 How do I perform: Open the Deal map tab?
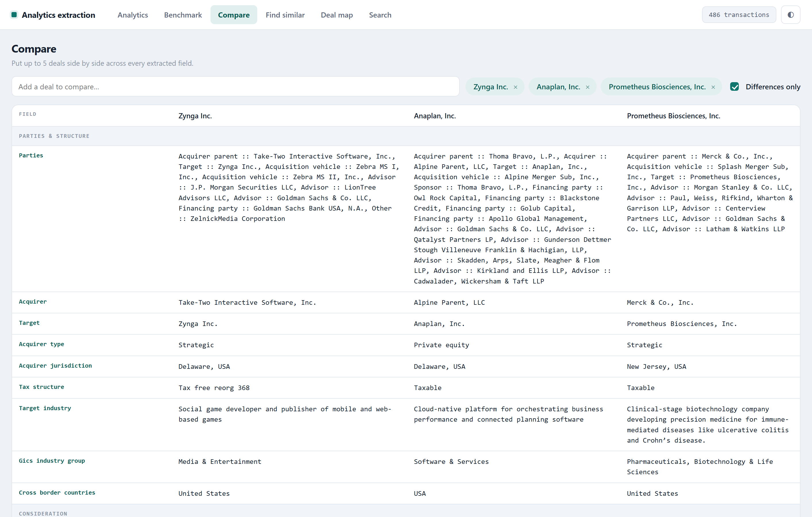tap(337, 15)
